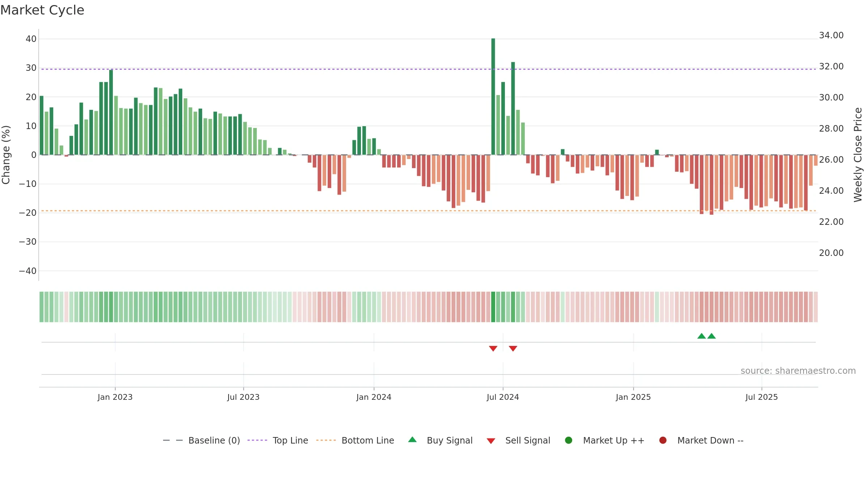
Task: Click the 20.00 price axis value
Action: click(x=831, y=253)
